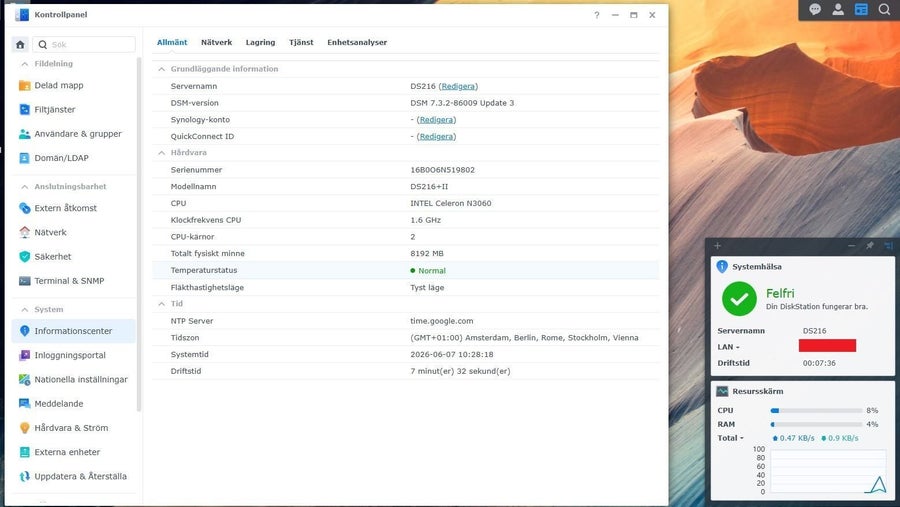The image size is (900, 507).
Task: Collapse the Fildelning sidebar section
Action: (x=24, y=64)
